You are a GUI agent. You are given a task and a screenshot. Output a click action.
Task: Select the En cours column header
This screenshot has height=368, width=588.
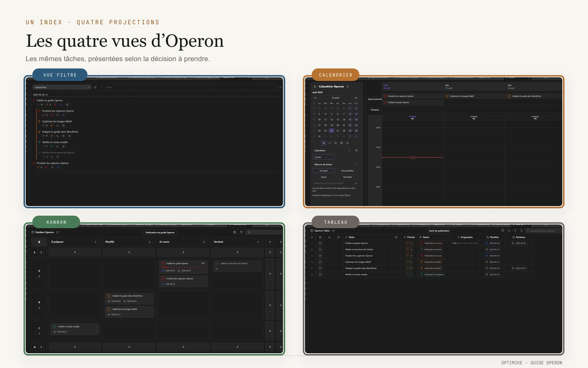point(183,242)
